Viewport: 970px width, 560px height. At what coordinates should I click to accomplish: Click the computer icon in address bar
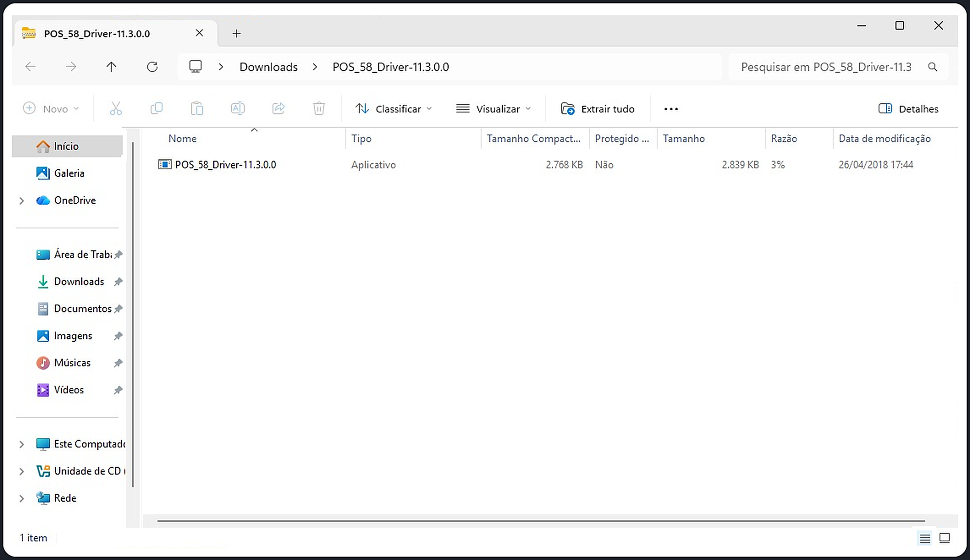(x=195, y=67)
